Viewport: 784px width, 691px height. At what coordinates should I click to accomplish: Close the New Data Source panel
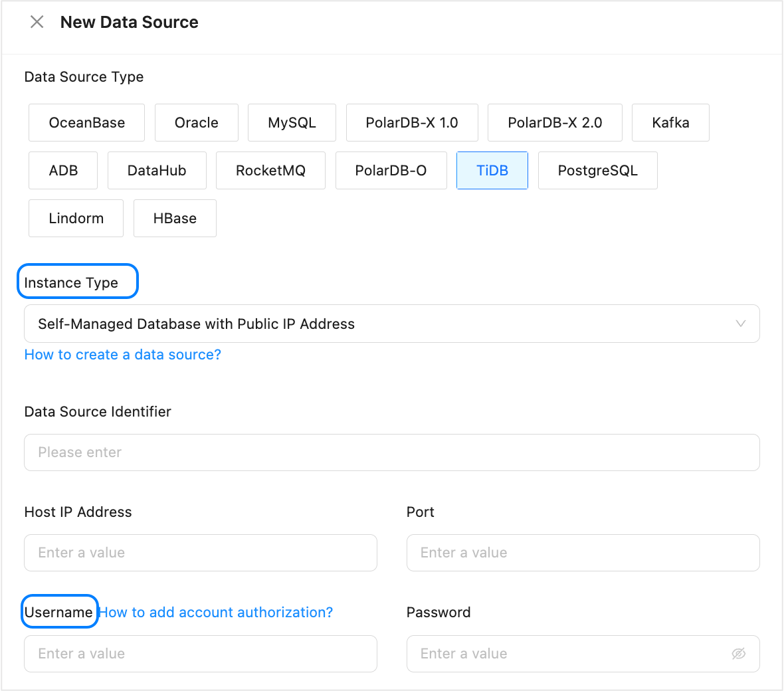click(37, 22)
